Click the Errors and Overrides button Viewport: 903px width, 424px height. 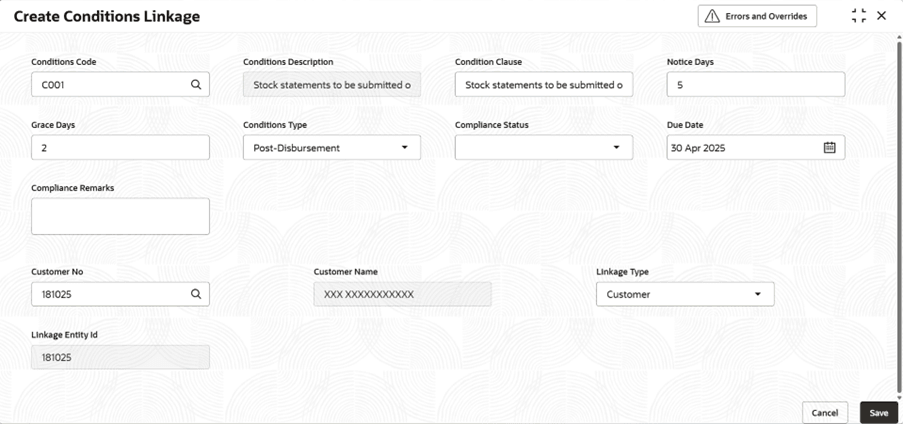757,16
